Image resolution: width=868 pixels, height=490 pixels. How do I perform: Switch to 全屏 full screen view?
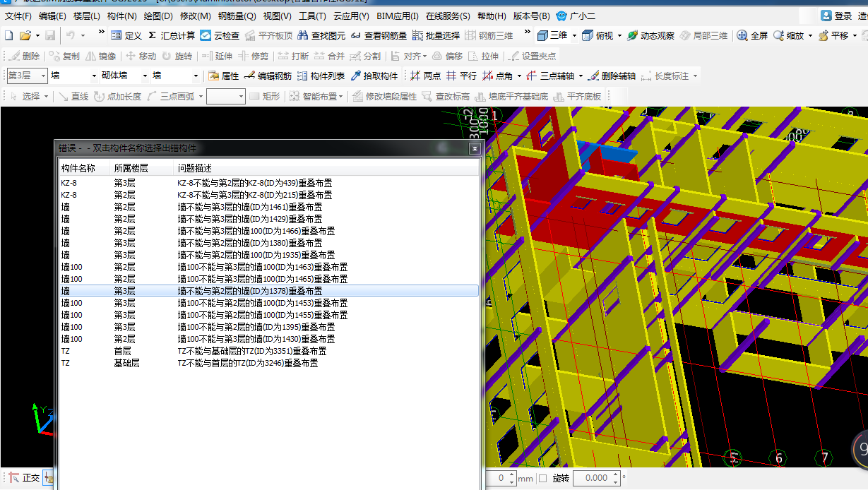pos(752,35)
